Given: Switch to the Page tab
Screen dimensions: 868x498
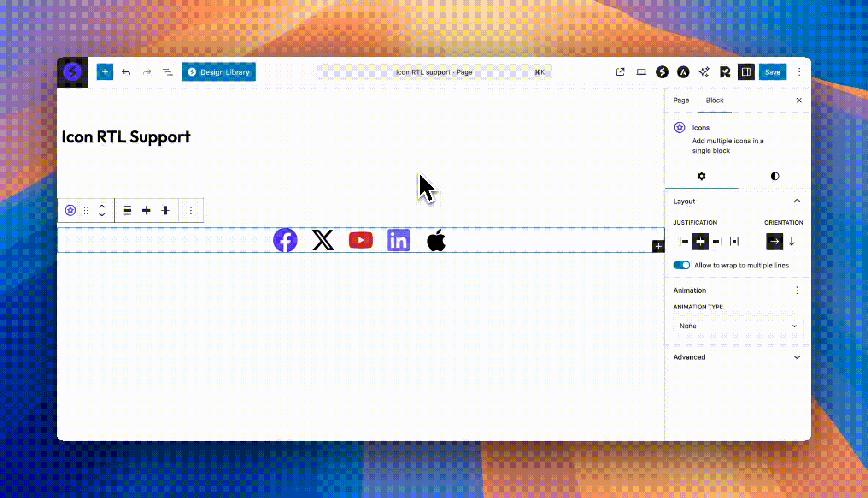Looking at the screenshot, I should (x=681, y=101).
